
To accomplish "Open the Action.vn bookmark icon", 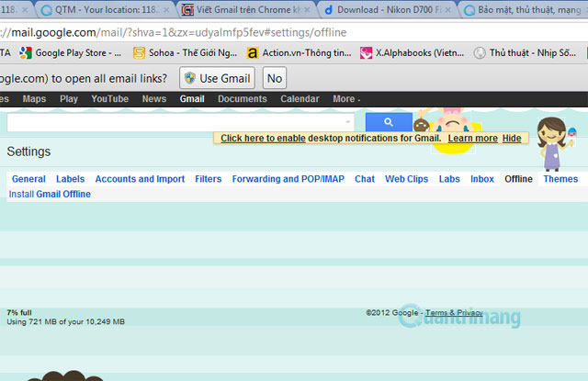I will [253, 53].
